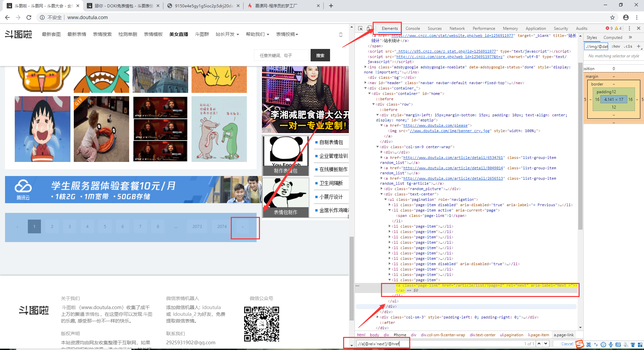Switch to the Console tab

[x=413, y=28]
